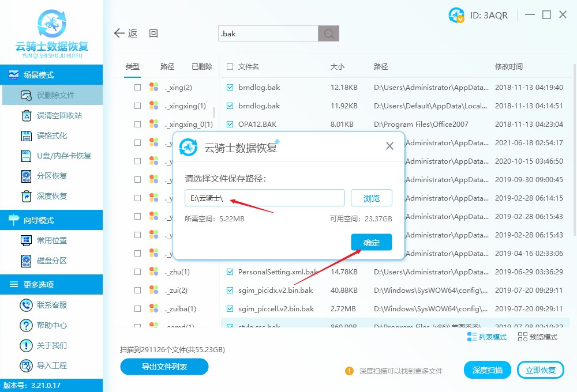
Task: Click the file list vertical scrollbar
Action: coord(575,149)
